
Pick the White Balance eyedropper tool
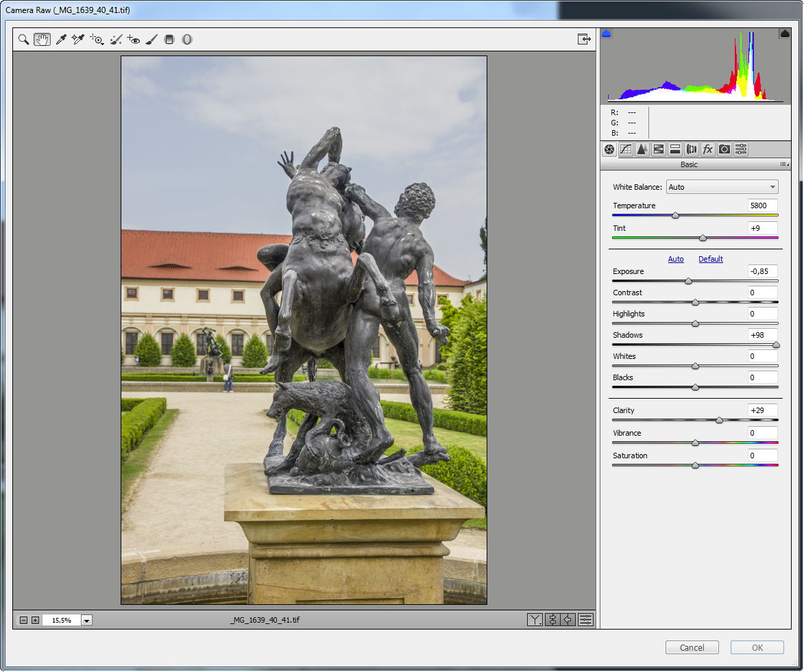[x=60, y=40]
